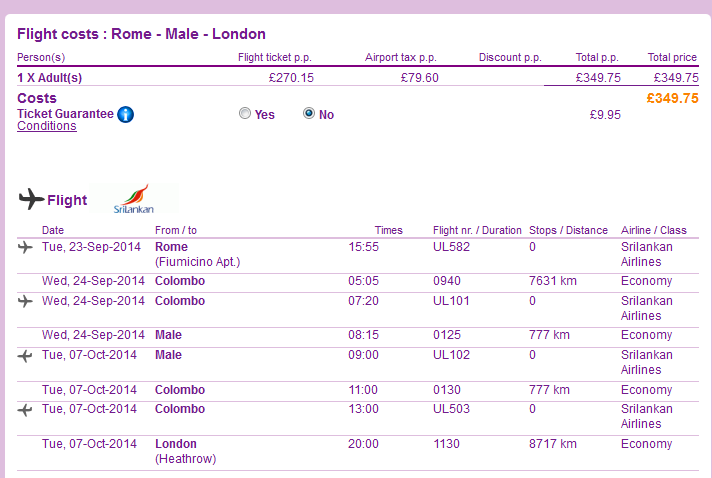Click the Date column header
The height and width of the screenshot is (478, 712).
[53, 230]
